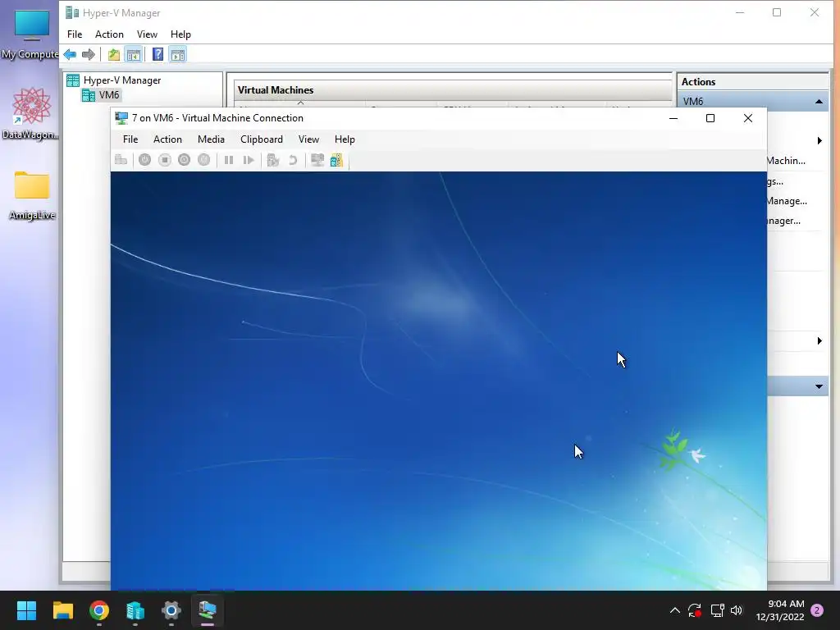Click 'nager...' action link in Actions pane

(x=783, y=221)
